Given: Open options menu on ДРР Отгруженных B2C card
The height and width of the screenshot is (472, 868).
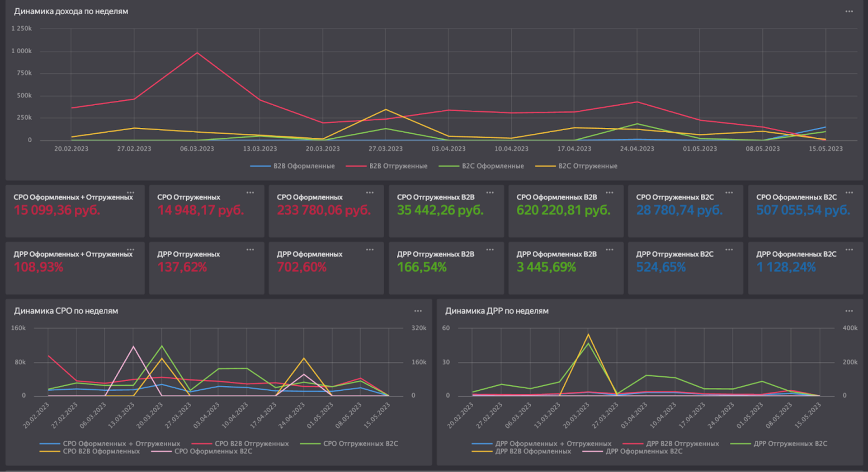Looking at the screenshot, I should point(729,250).
